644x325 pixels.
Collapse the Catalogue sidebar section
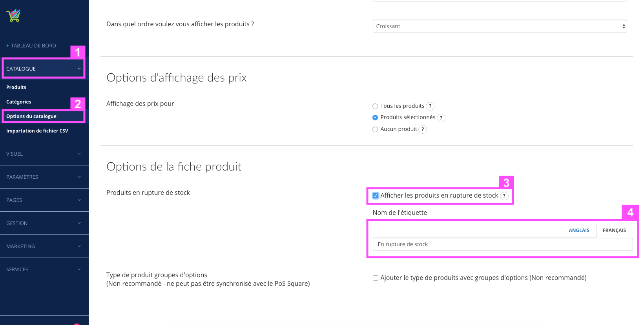pos(44,69)
